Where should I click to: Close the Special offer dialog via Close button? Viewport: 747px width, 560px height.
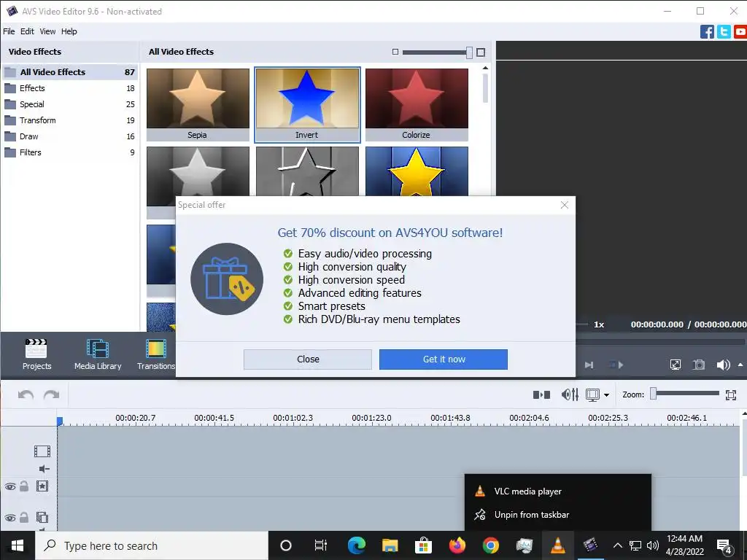[x=308, y=359]
